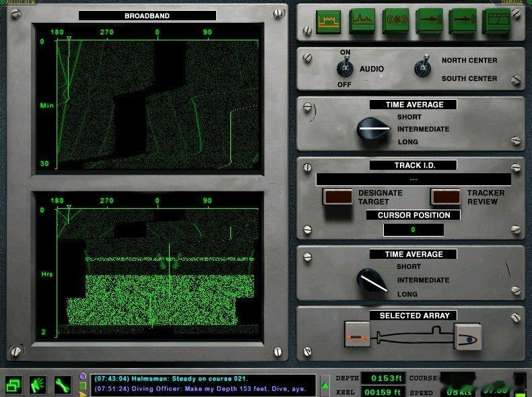Select the towed array button
Viewport: 532px width, 397px height.
point(357,335)
